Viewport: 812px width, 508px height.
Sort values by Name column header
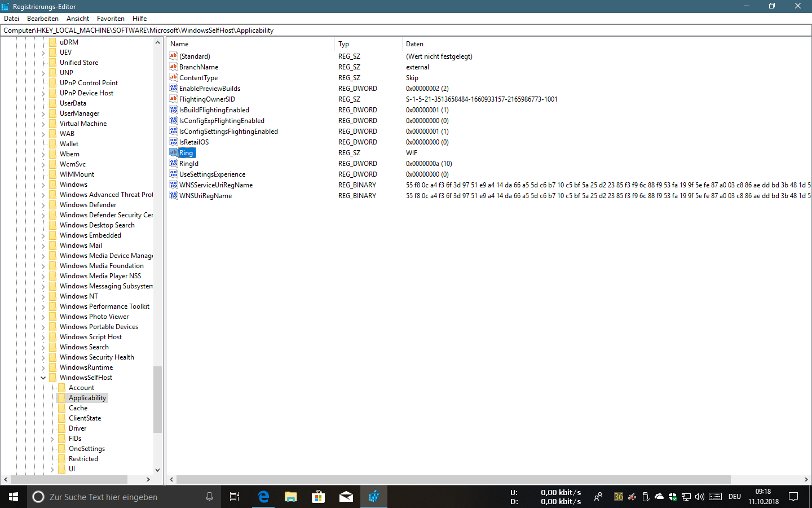(250, 43)
